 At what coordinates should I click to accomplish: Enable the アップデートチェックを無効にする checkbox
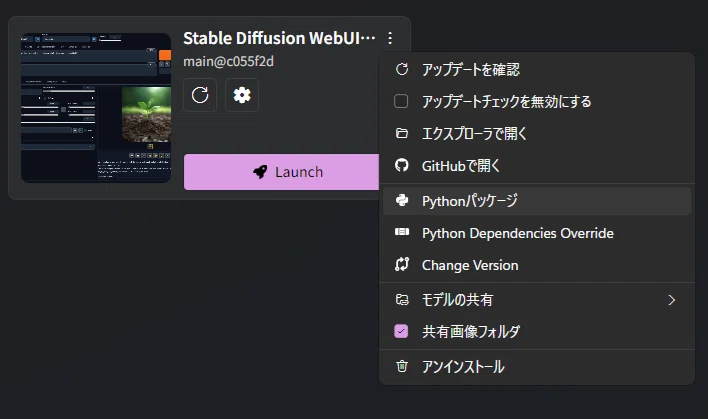(x=401, y=101)
